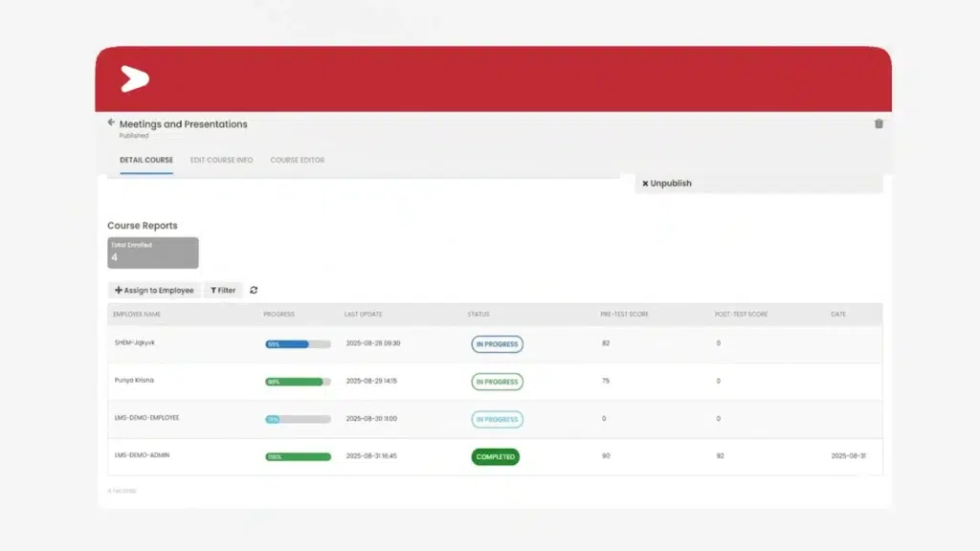The height and width of the screenshot is (551, 980).
Task: Click the Completed status badge
Action: point(495,457)
